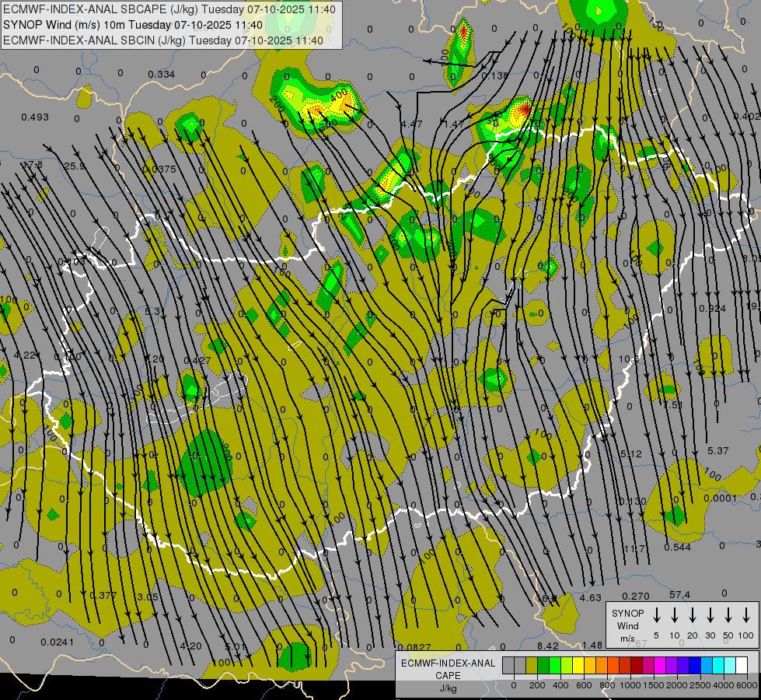The height and width of the screenshot is (700, 761).
Task: Click the ECMWF-INDEX-ANAL SBCIN title line
Action: (x=163, y=40)
